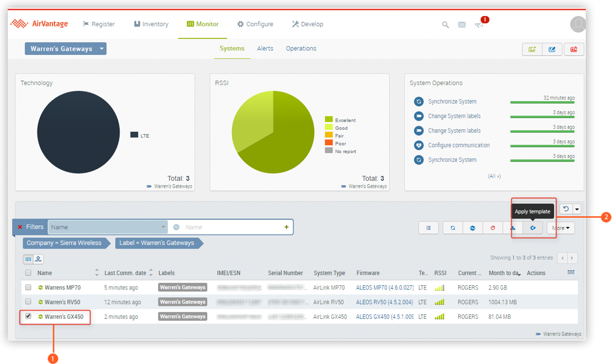The height and width of the screenshot is (364, 612).
Task: Open the Warrens MP70 system link
Action: pos(62,288)
